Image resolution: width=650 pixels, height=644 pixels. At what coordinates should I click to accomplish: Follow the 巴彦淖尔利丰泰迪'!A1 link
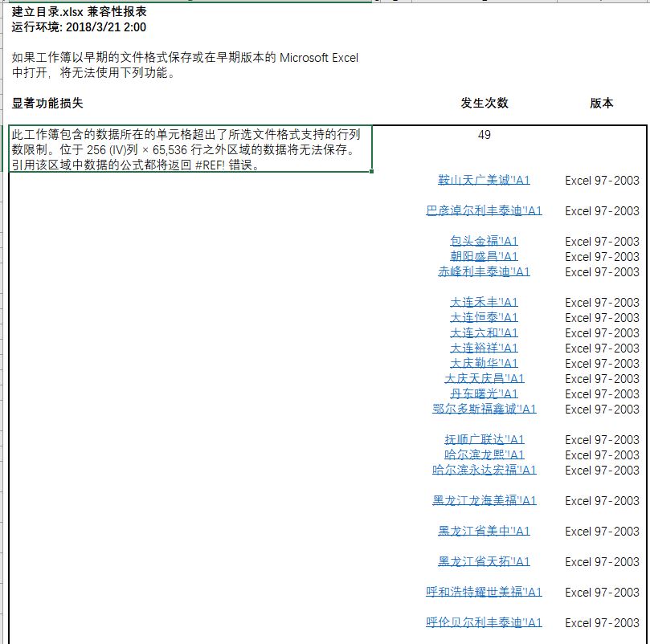[484, 211]
